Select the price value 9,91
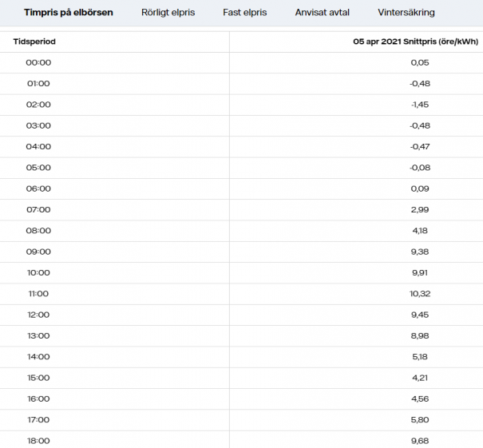The height and width of the screenshot is (448, 483). tap(419, 273)
